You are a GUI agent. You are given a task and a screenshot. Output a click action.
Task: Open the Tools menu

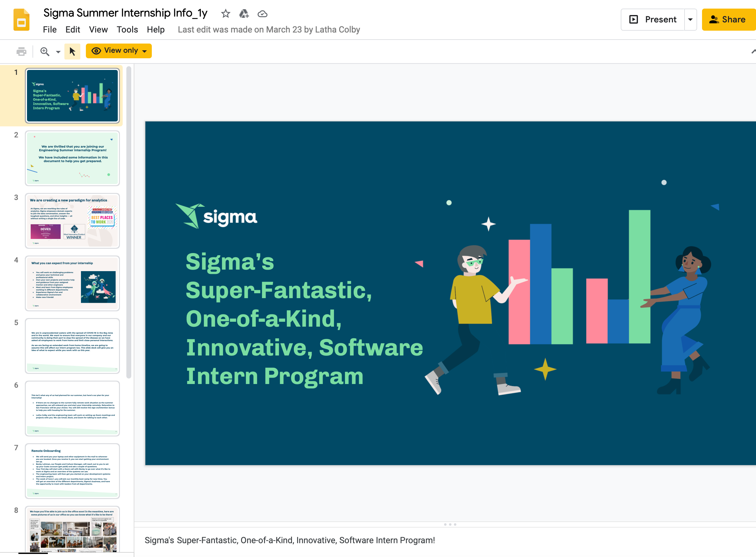pos(127,30)
